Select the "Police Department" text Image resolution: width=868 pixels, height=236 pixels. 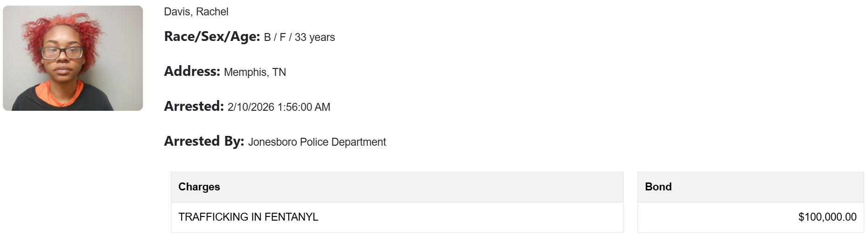[343, 142]
